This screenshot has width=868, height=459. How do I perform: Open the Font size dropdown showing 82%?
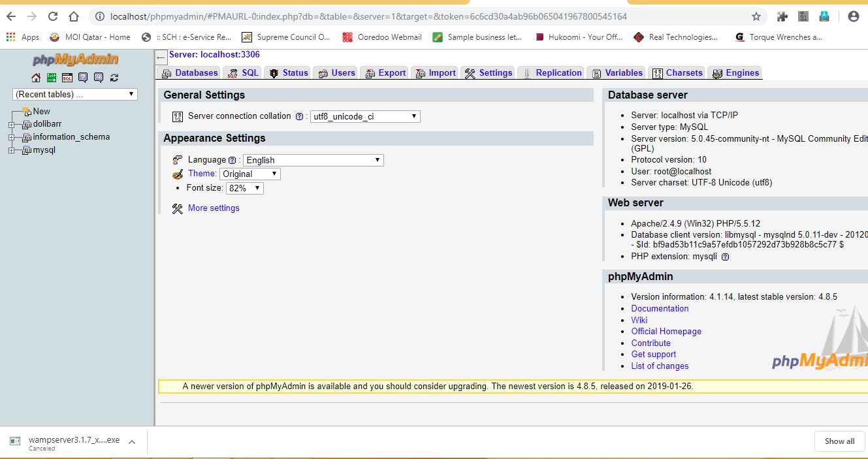(245, 188)
